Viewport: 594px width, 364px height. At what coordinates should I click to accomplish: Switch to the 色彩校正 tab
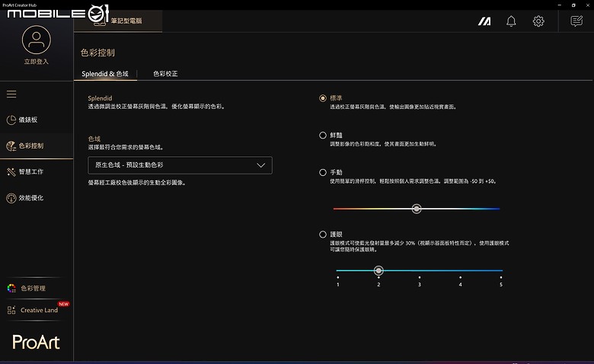click(165, 74)
